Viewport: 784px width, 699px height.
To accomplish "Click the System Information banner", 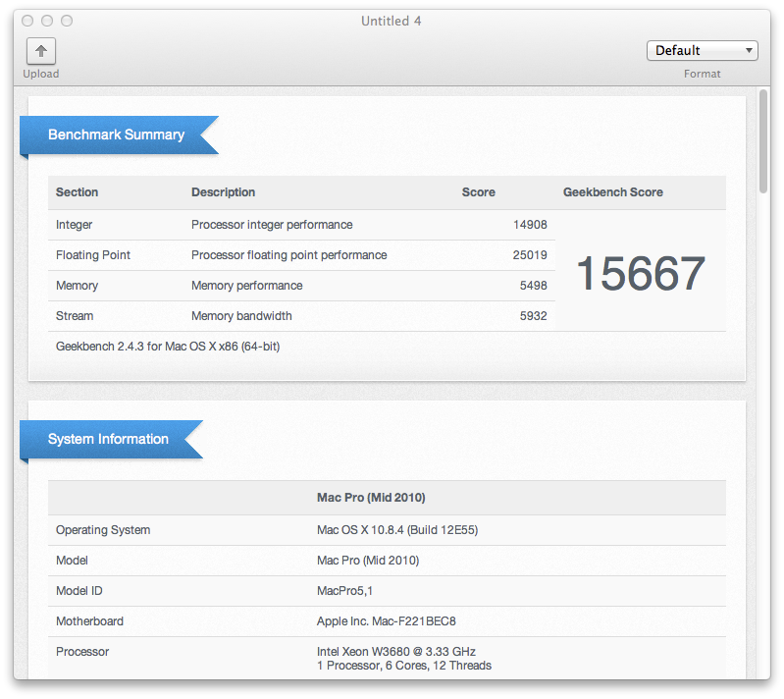I will (111, 439).
